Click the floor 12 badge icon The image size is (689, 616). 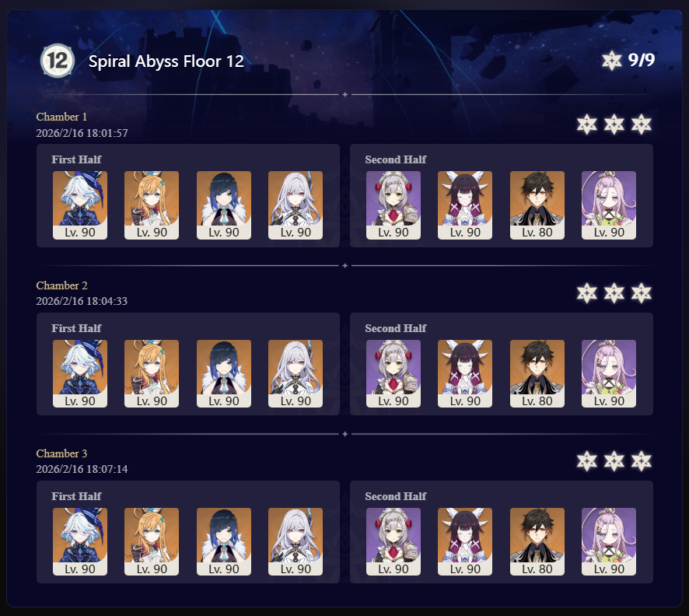click(x=57, y=61)
